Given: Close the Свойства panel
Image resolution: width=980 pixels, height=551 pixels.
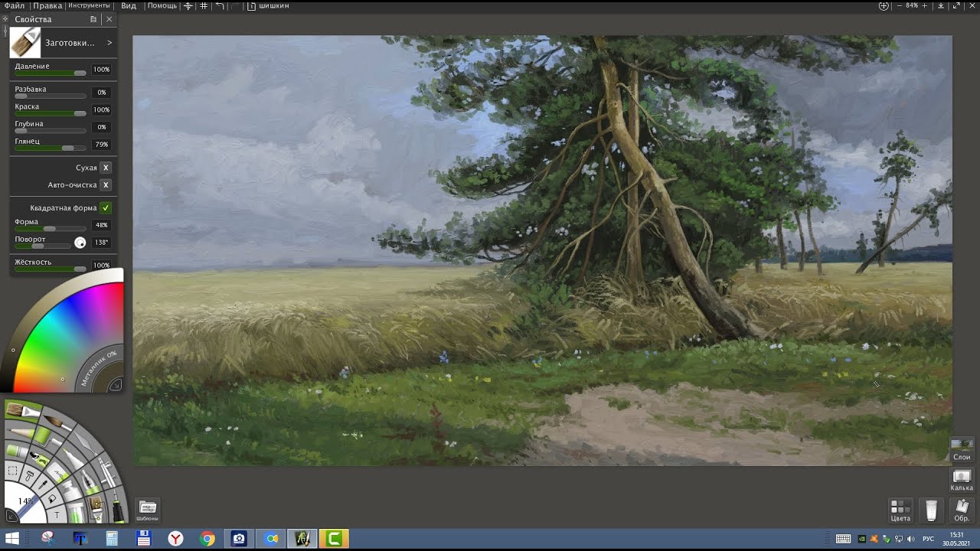Looking at the screenshot, I should point(109,19).
